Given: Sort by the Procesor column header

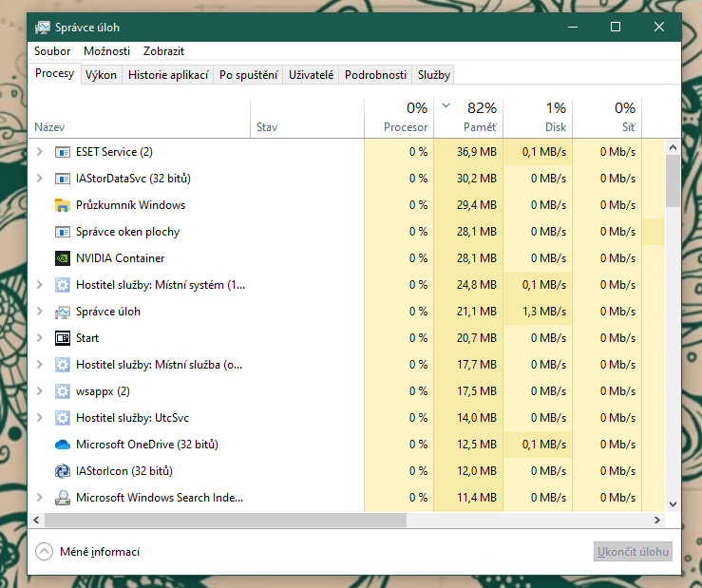Looking at the screenshot, I should 399,118.
